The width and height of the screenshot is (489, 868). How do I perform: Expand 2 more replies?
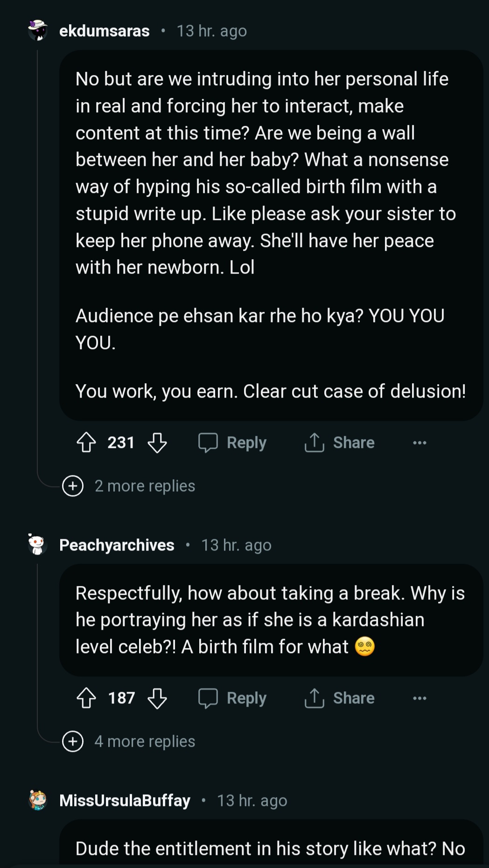pyautogui.click(x=144, y=486)
